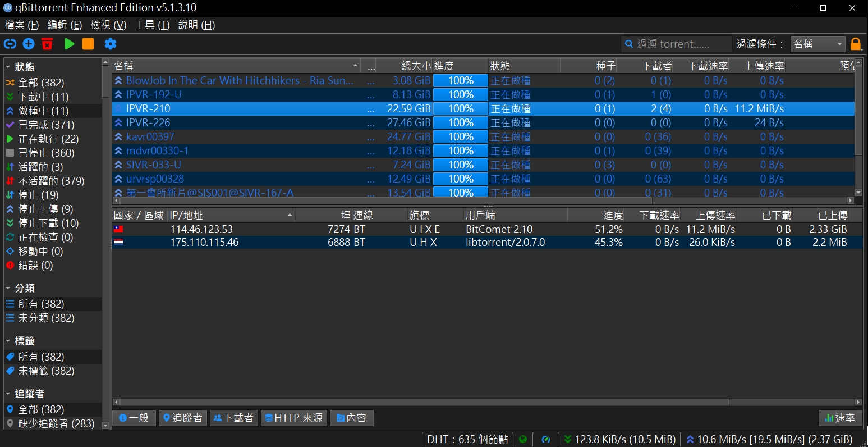The image size is (868, 447).
Task: Select the 下載中 (11) status filter
Action: pyautogui.click(x=53, y=97)
